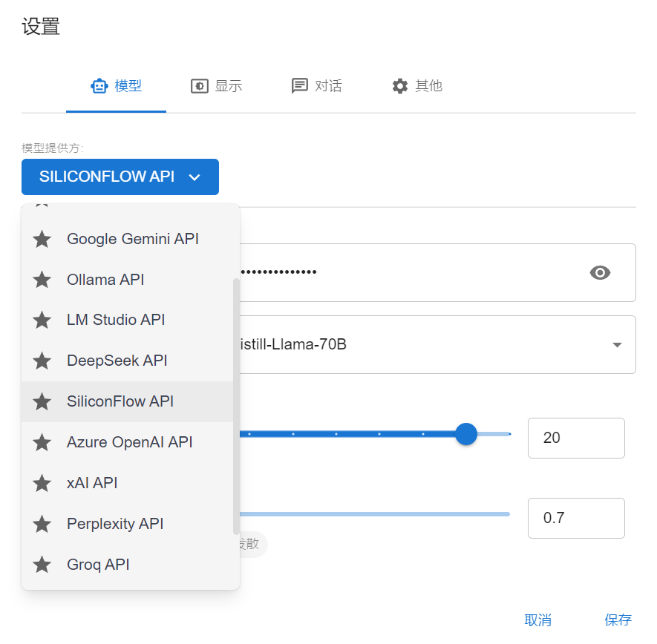Viewport: 657px width, 644px height.
Task: Select Google Gemini API from the provider list
Action: (128, 239)
